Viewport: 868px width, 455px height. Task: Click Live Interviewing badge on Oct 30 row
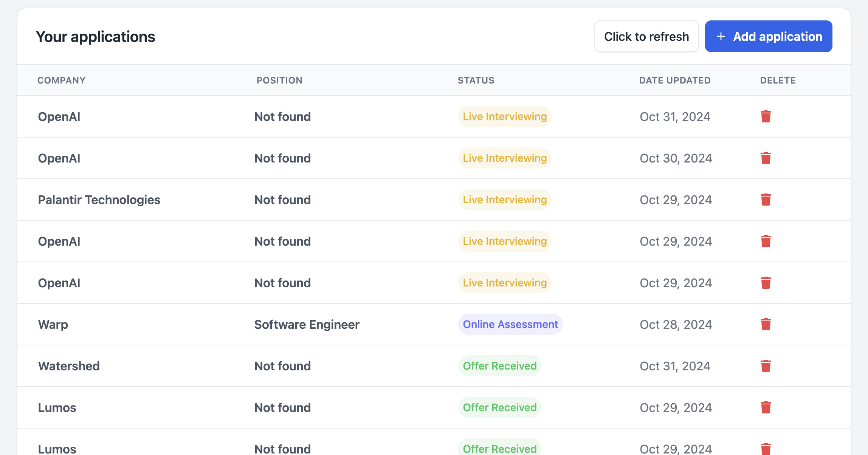pyautogui.click(x=504, y=158)
